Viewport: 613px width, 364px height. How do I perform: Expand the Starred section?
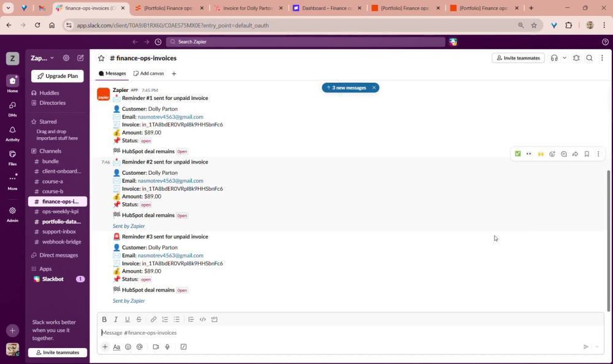48,121
